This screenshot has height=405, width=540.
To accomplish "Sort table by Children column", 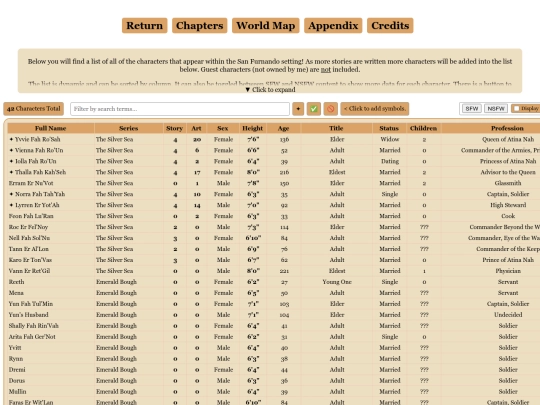I will (424, 128).
